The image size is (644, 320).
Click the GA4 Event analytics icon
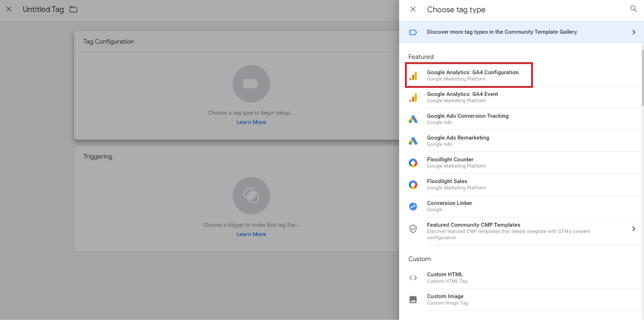pyautogui.click(x=413, y=97)
